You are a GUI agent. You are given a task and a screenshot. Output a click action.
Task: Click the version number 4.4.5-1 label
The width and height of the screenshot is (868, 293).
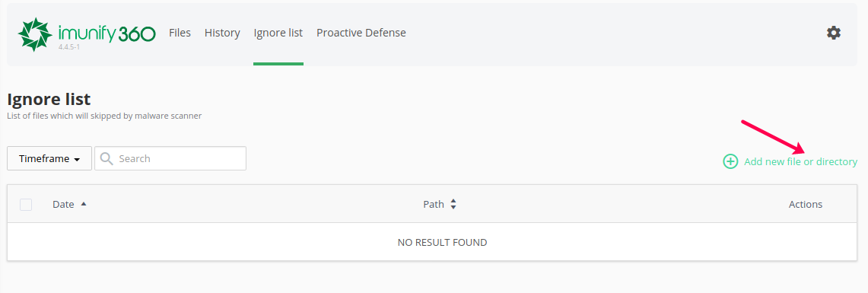pos(69,48)
